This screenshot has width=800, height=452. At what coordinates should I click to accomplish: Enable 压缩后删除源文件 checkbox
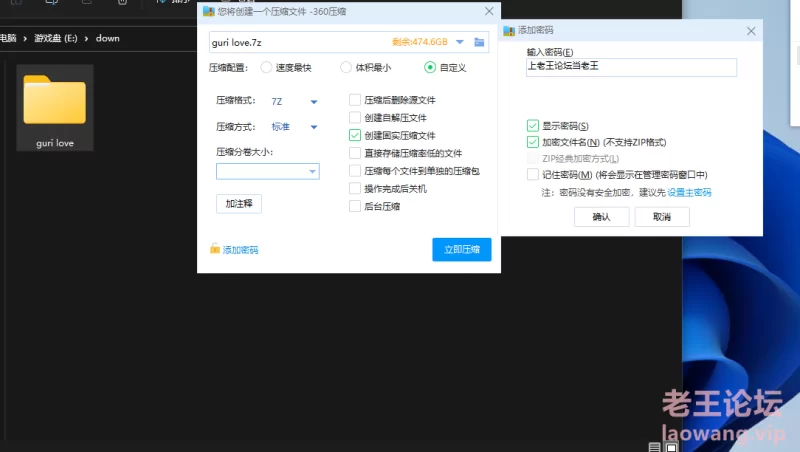[x=355, y=100]
